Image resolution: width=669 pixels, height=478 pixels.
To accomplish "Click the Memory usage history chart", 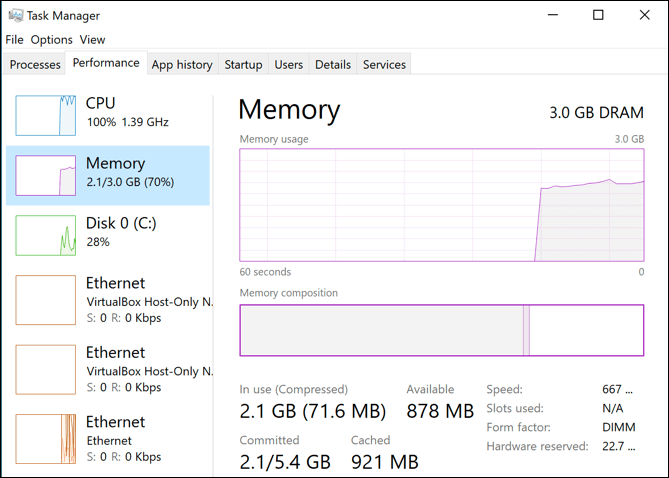I will tap(441, 205).
